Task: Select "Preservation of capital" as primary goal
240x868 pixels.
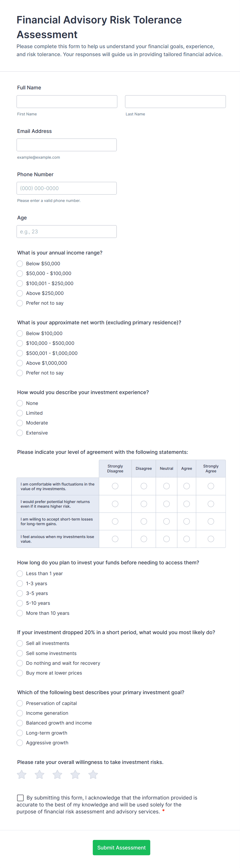Action: pyautogui.click(x=20, y=703)
